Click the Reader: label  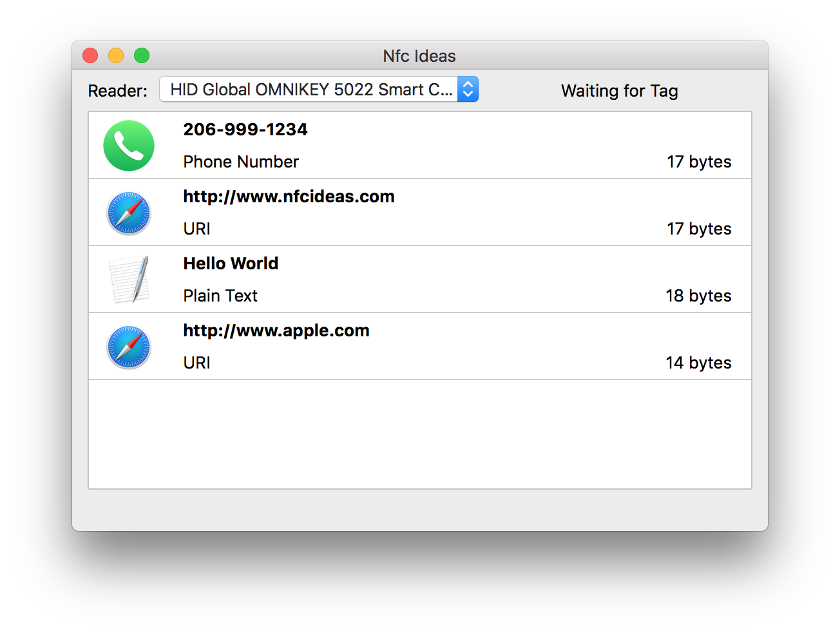117,91
